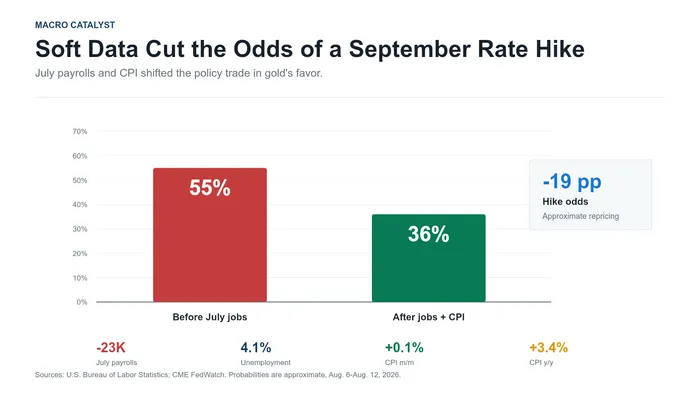Screen dimensions: 700x394
Task: Click the 40% y-axis tick label
Action: pos(80,205)
